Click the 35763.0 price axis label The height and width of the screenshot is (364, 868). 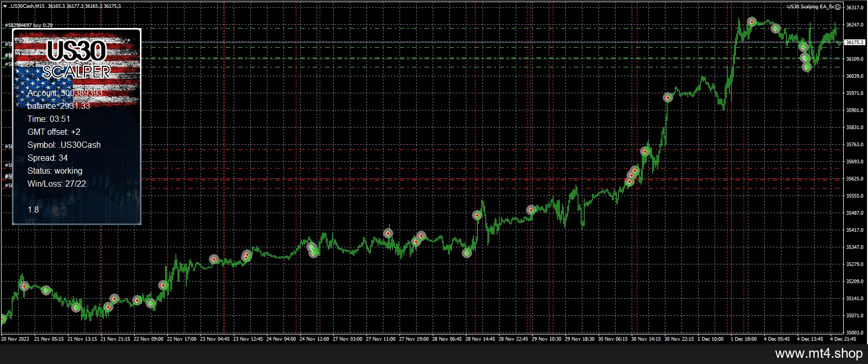click(x=855, y=145)
